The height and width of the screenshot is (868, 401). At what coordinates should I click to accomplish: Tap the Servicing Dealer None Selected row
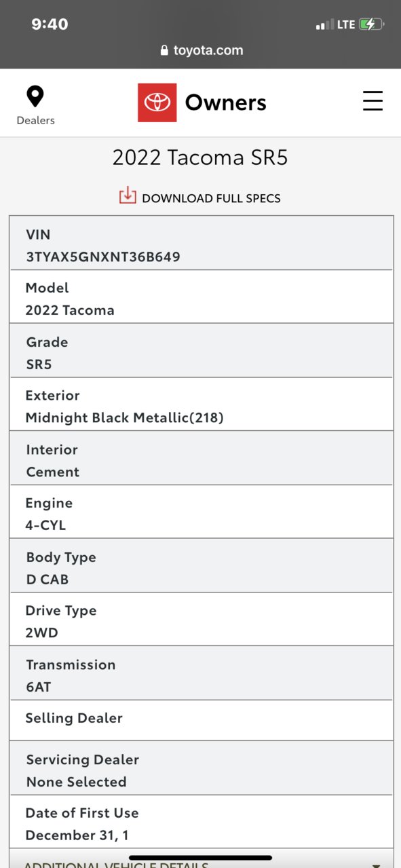tap(201, 768)
